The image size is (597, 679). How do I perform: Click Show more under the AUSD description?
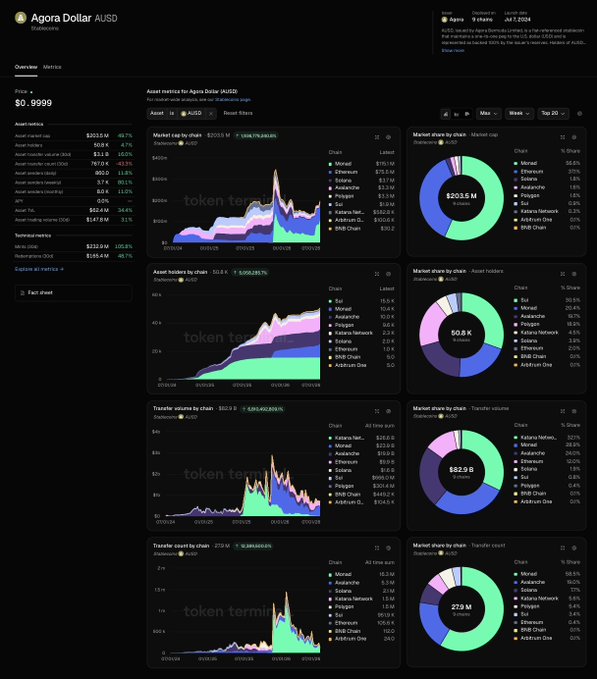[x=453, y=50]
